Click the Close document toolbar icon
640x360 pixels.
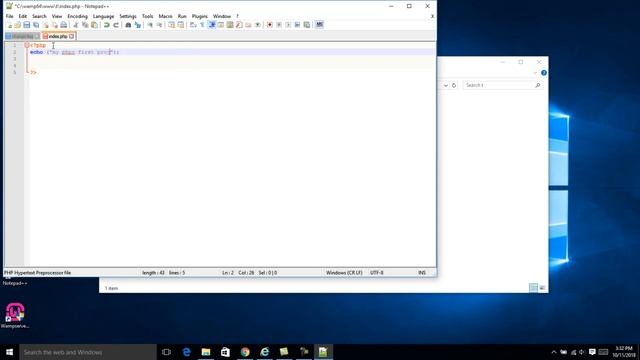[x=45, y=25]
